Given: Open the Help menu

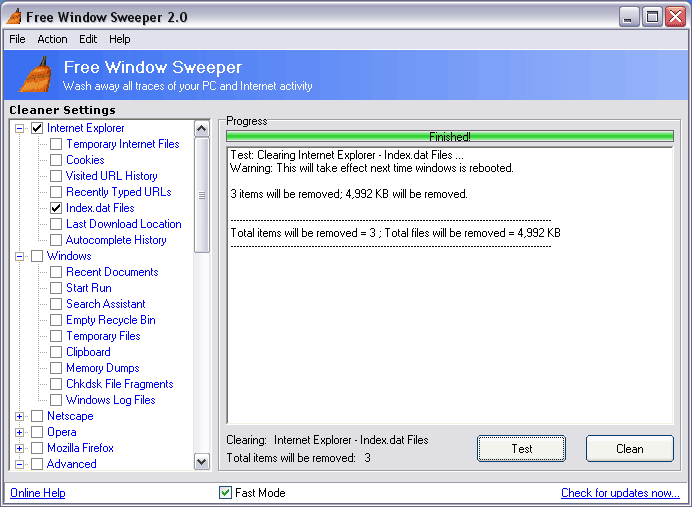Looking at the screenshot, I should [120, 39].
